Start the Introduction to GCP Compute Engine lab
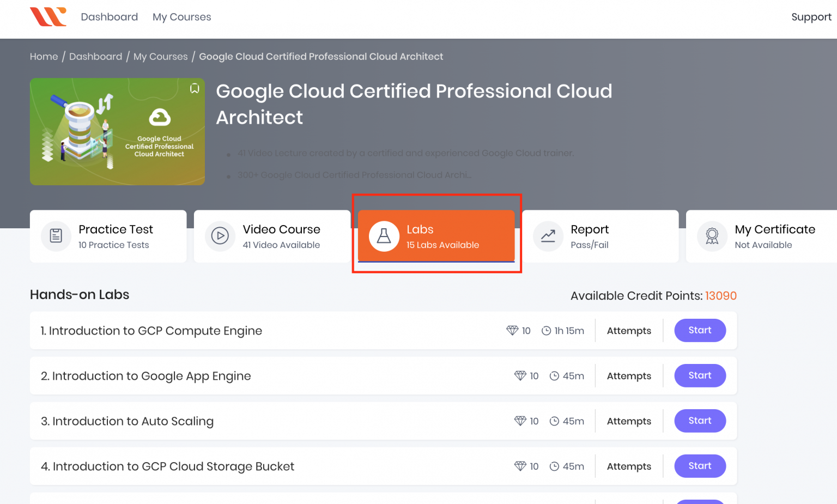837x504 pixels. point(700,330)
